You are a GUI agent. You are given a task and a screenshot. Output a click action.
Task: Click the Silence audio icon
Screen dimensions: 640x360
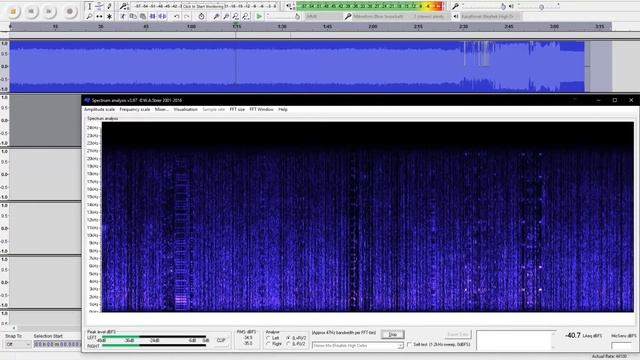tap(162, 16)
